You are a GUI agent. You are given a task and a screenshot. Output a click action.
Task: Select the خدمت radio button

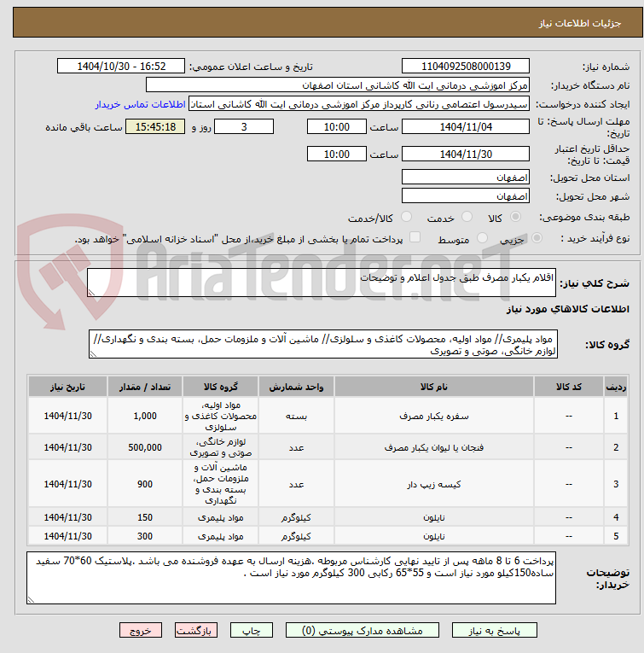tap(467, 217)
